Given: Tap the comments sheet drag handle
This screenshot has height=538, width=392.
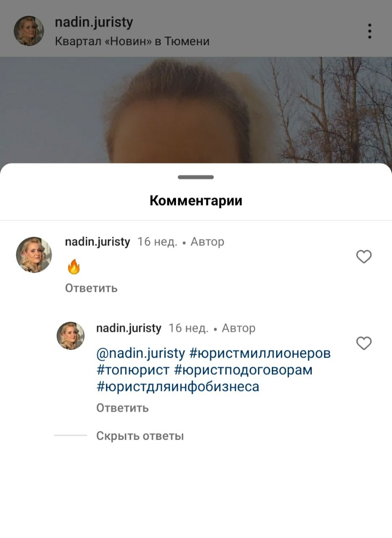Looking at the screenshot, I should pyautogui.click(x=196, y=177).
